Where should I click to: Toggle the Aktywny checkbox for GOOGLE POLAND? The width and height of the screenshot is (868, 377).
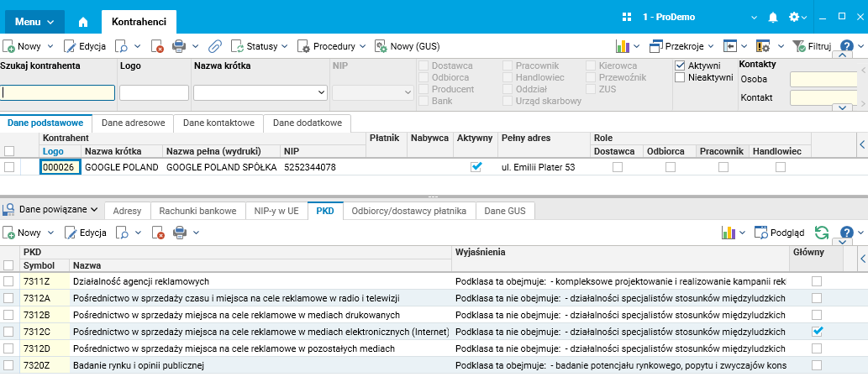(476, 167)
